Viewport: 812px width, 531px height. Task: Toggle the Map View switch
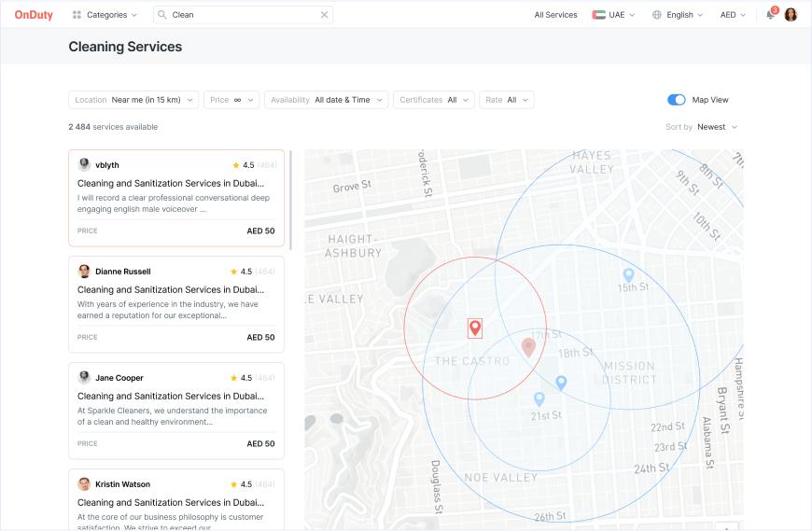(677, 99)
